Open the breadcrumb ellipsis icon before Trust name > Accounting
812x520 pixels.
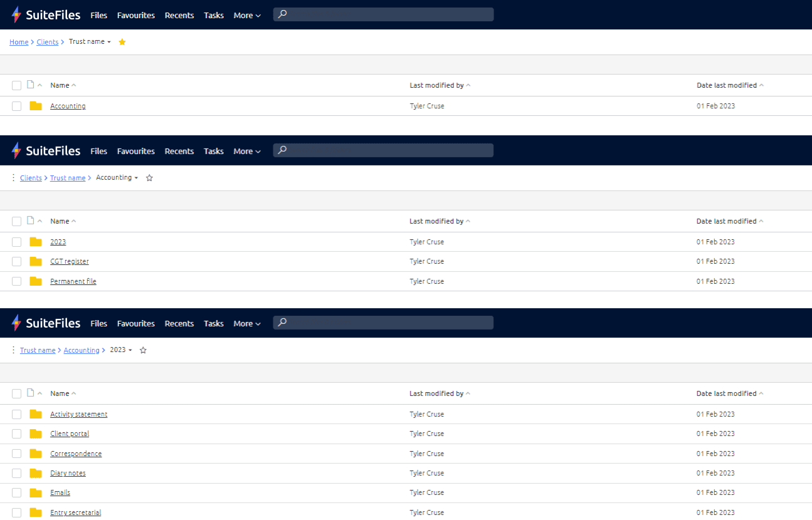coord(14,350)
